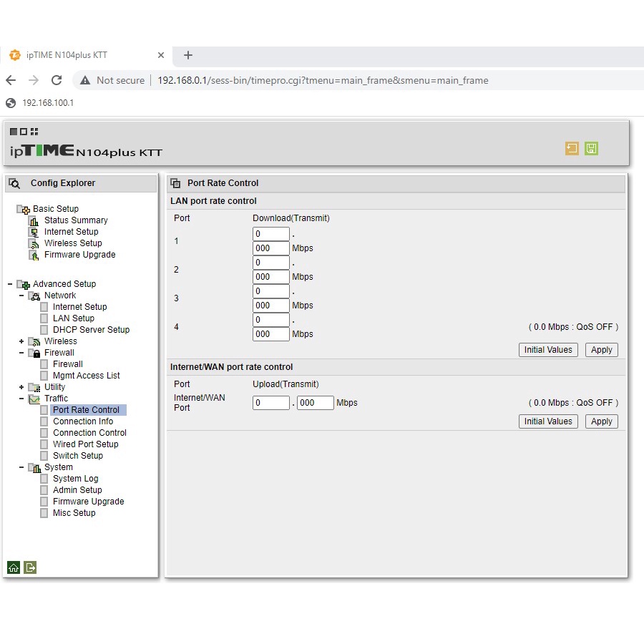Click the Status Summary chart icon
The image size is (644, 644).
pos(34,220)
